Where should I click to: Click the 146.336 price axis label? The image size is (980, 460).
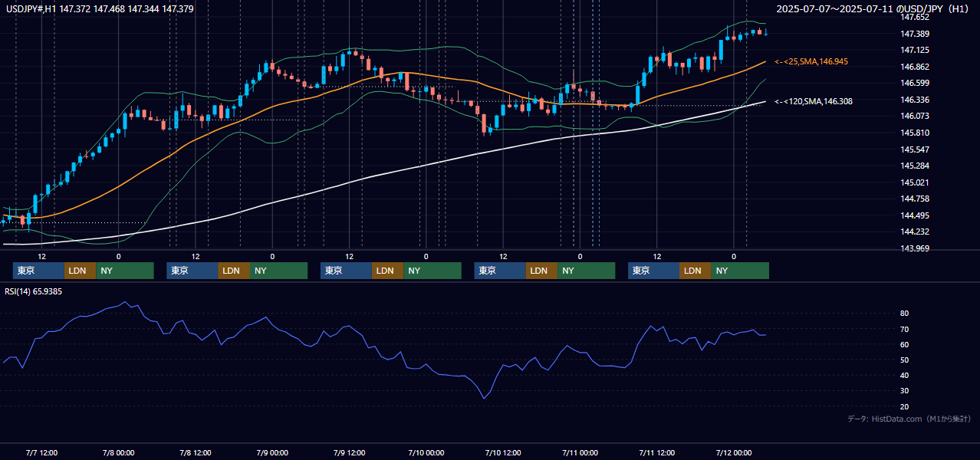916,100
